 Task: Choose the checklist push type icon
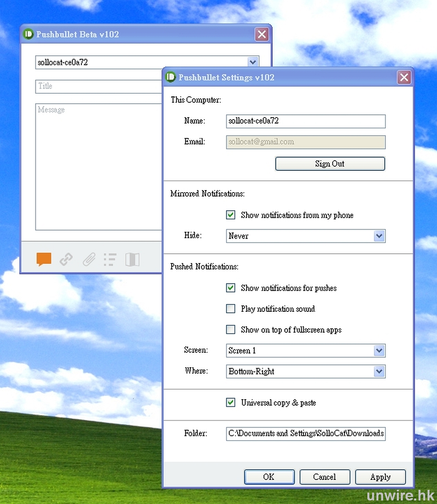tap(110, 259)
